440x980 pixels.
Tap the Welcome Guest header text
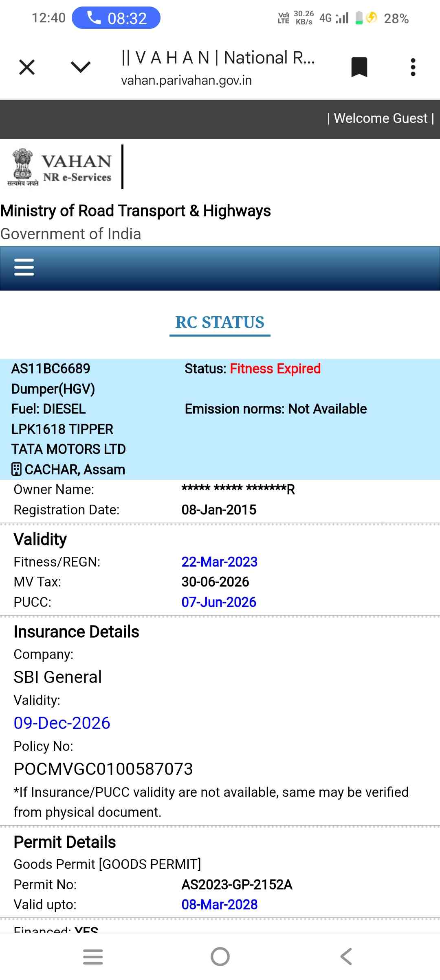(x=381, y=118)
